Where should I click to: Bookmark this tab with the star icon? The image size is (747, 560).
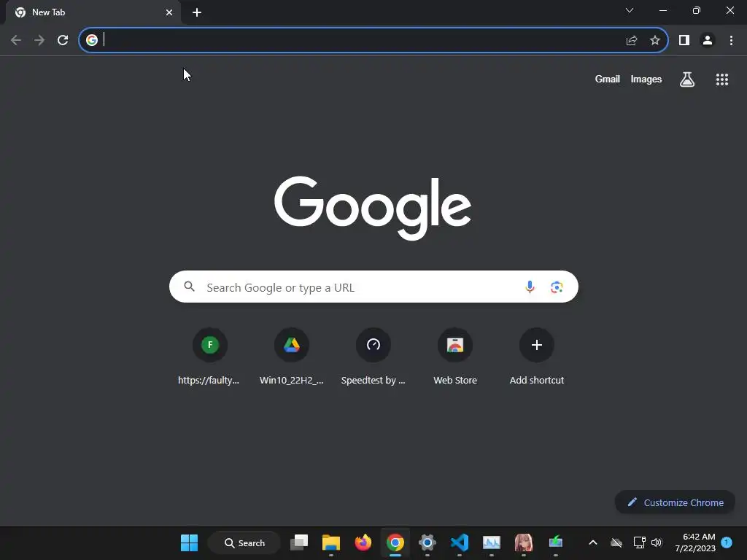(x=655, y=40)
